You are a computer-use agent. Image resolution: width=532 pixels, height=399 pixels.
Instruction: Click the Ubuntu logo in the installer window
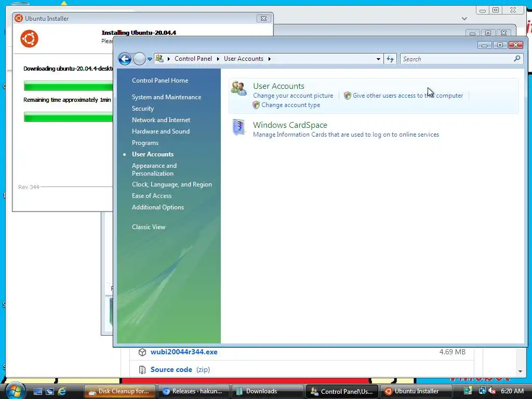(x=29, y=38)
